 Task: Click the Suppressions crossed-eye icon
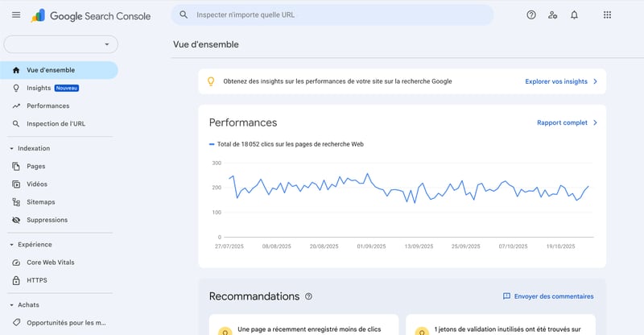(16, 220)
